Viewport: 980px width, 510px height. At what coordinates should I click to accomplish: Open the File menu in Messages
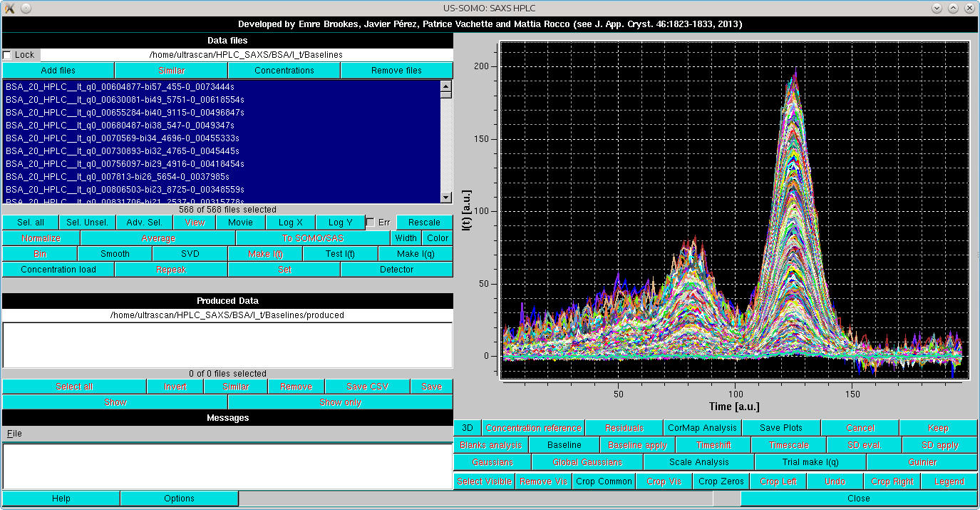14,434
